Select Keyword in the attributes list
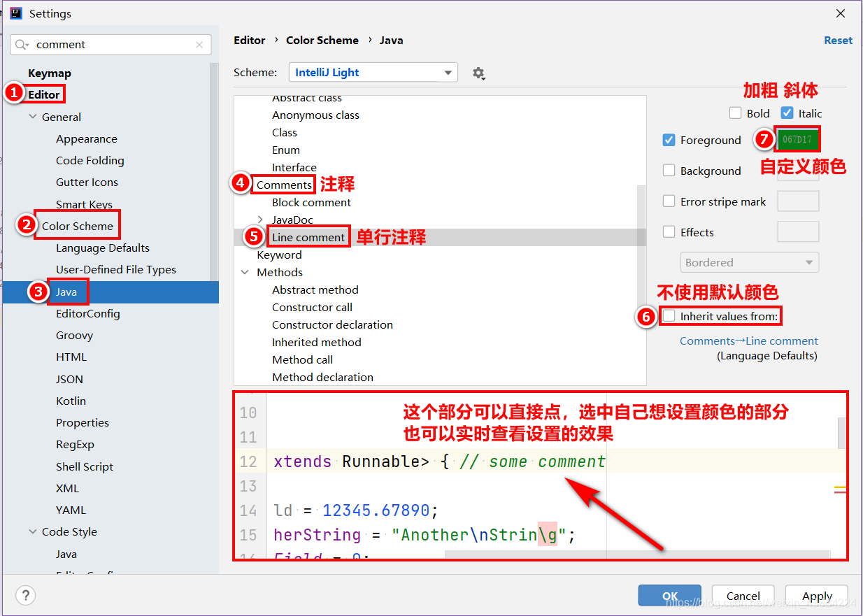 (280, 255)
